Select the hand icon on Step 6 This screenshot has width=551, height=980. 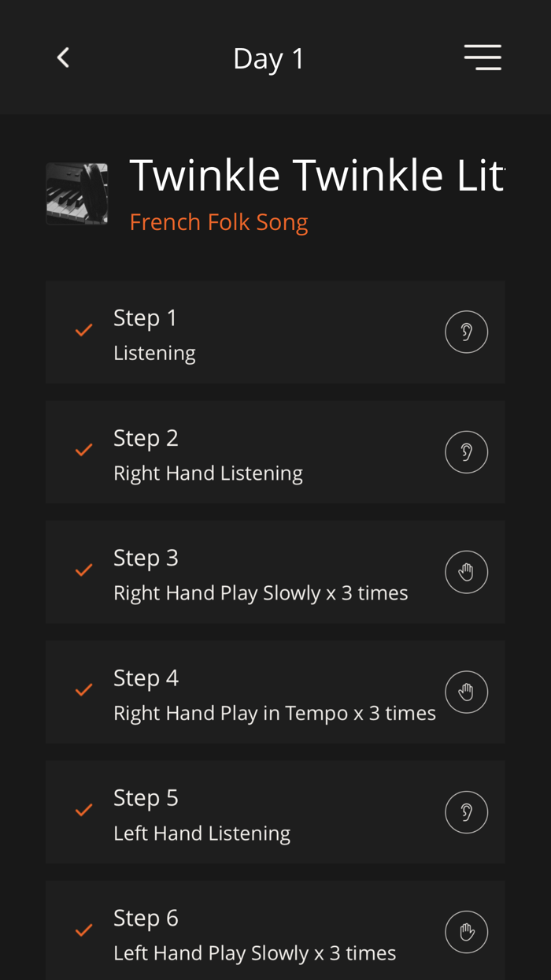[467, 930]
